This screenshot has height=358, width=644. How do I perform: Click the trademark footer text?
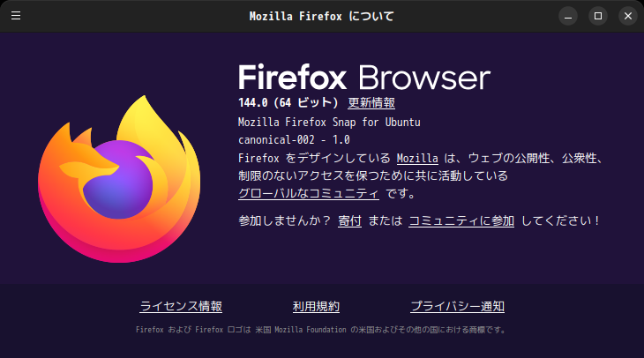(x=322, y=330)
